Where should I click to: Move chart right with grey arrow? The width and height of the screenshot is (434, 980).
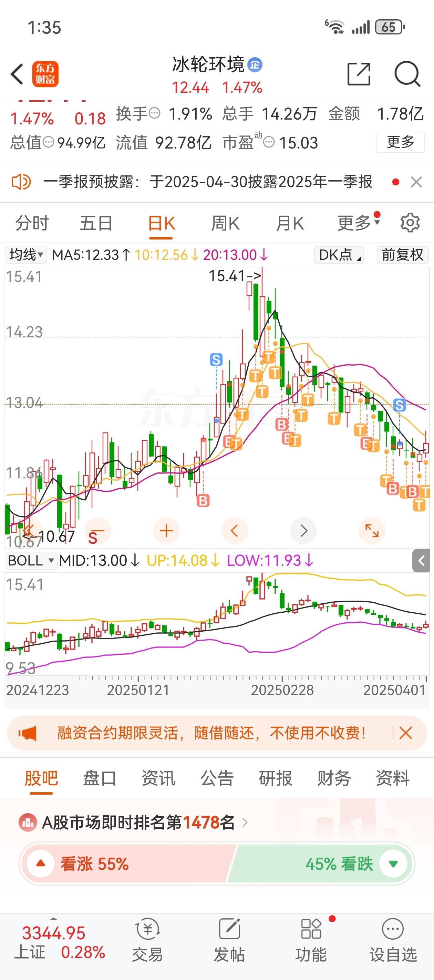[303, 530]
